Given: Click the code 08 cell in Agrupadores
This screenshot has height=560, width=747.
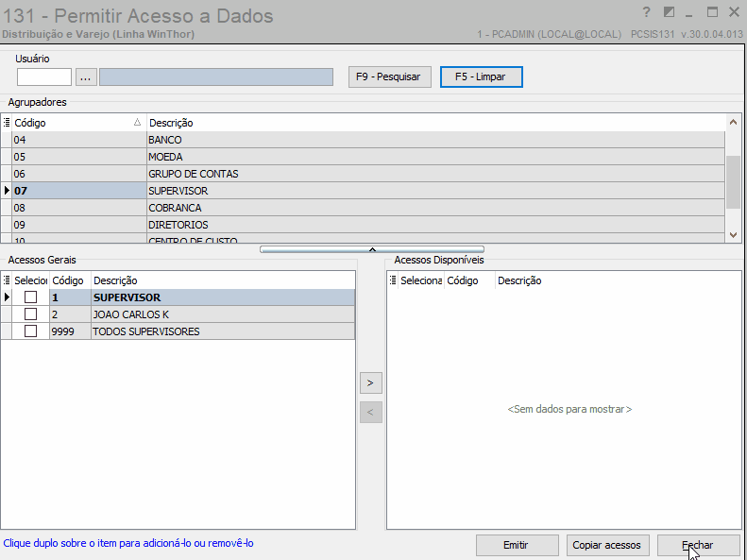Looking at the screenshot, I should click(x=79, y=208).
